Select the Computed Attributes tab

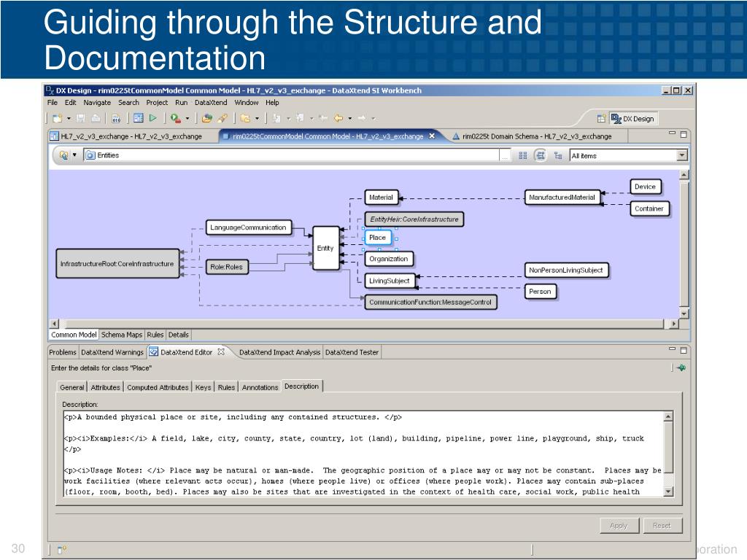click(158, 388)
